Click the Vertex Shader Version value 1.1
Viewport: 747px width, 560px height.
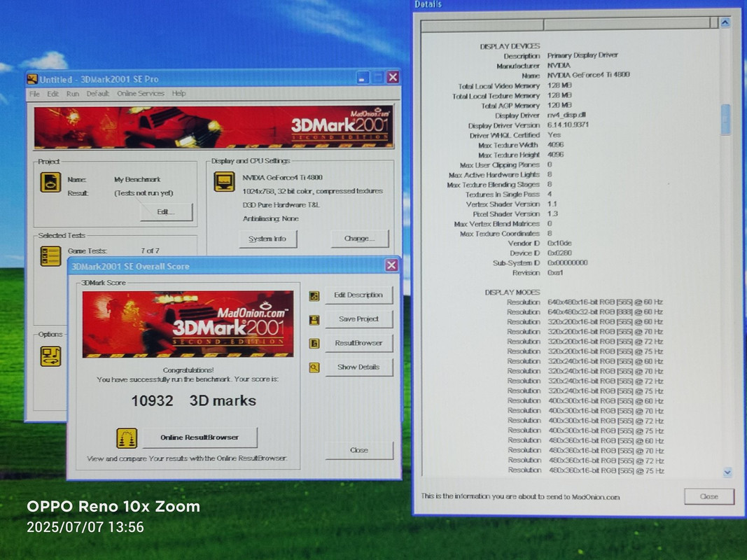click(552, 204)
